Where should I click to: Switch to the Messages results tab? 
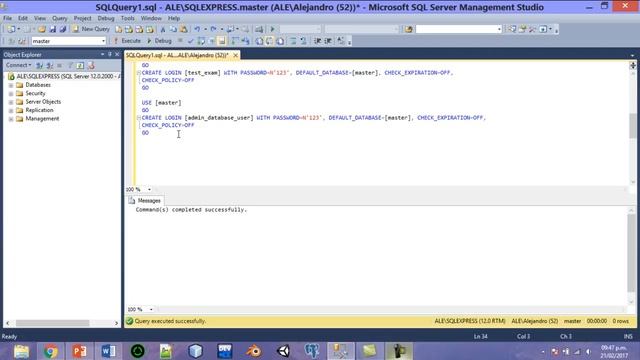[144, 201]
